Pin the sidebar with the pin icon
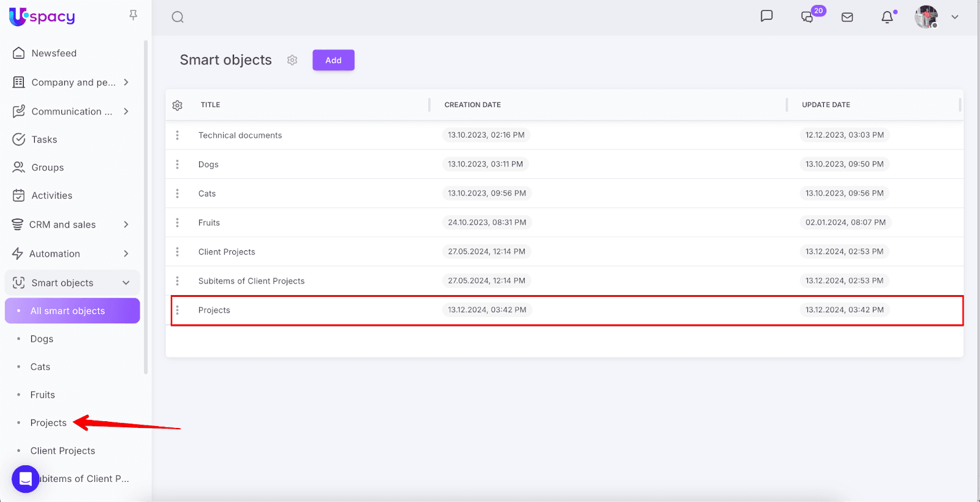The width and height of the screenshot is (980, 502). pyautogui.click(x=133, y=15)
